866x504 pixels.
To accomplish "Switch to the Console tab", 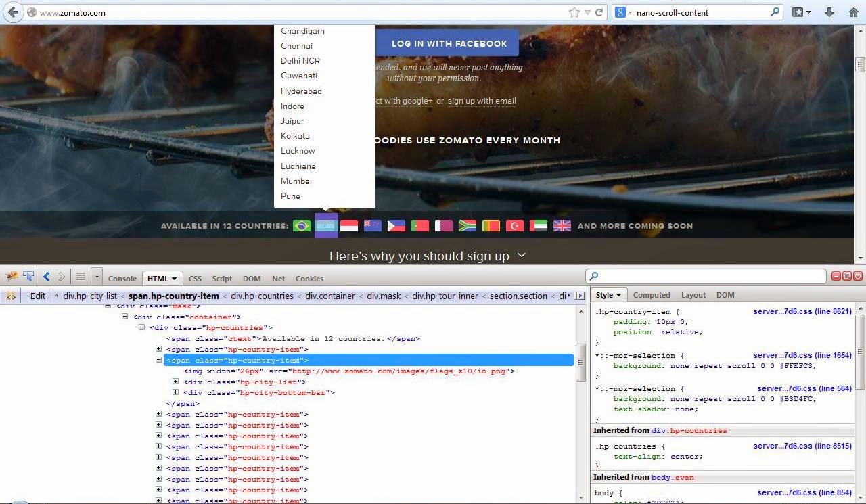I will 122,279.
